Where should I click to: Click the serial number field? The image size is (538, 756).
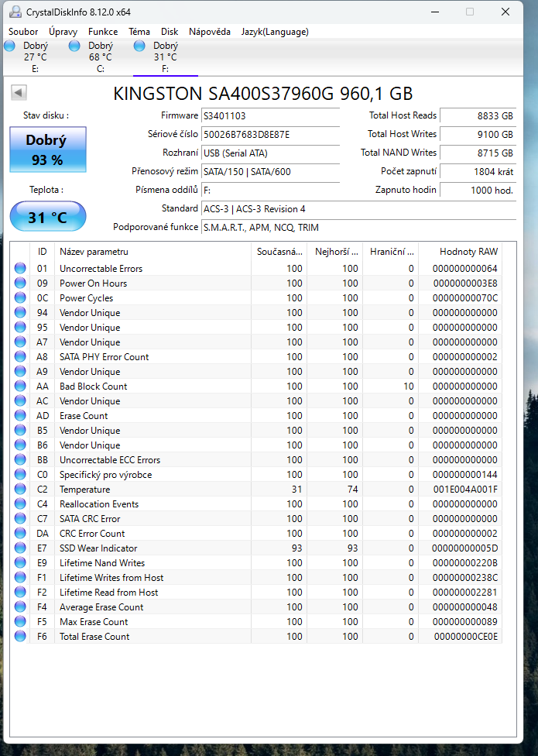click(269, 134)
